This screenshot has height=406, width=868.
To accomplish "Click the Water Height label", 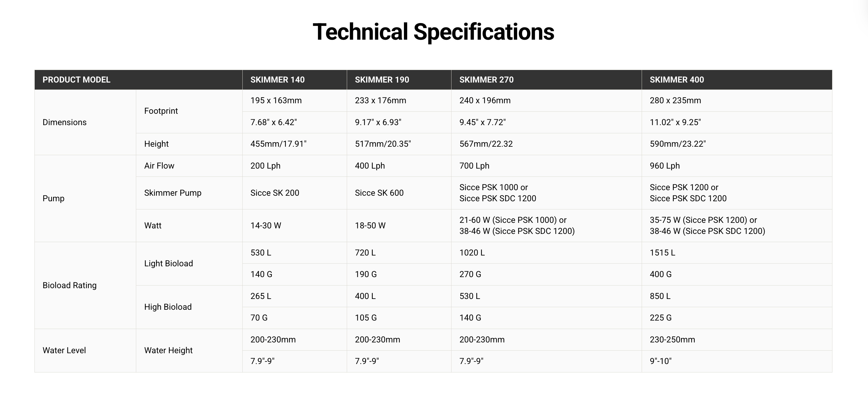I will pyautogui.click(x=168, y=350).
